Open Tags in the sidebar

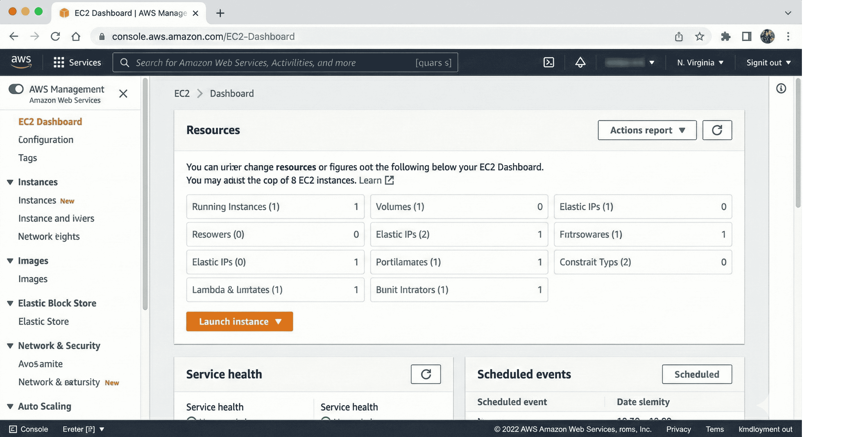(28, 158)
